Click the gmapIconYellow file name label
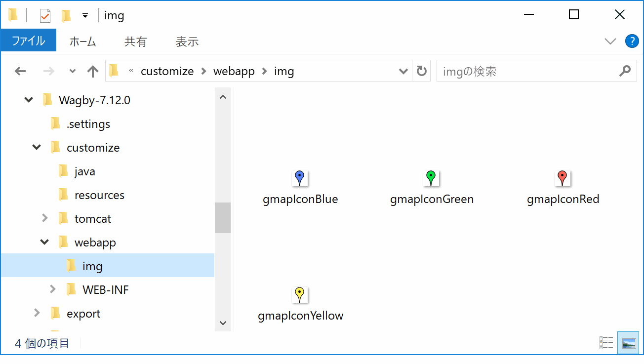Screen dimensions: 644x364 [300, 316]
